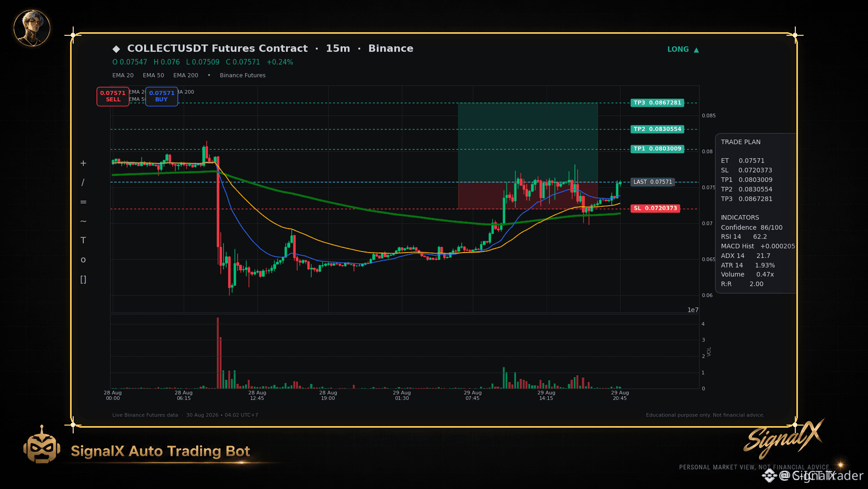Click the 28 Aug 19:00 time label
The height and width of the screenshot is (489, 868).
coord(328,395)
